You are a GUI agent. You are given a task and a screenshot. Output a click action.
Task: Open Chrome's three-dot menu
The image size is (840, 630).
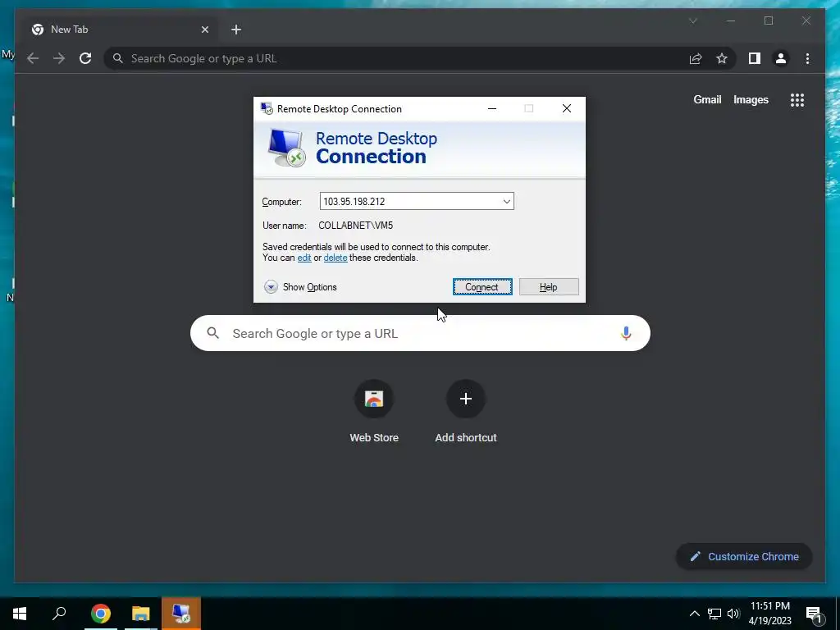coord(807,58)
